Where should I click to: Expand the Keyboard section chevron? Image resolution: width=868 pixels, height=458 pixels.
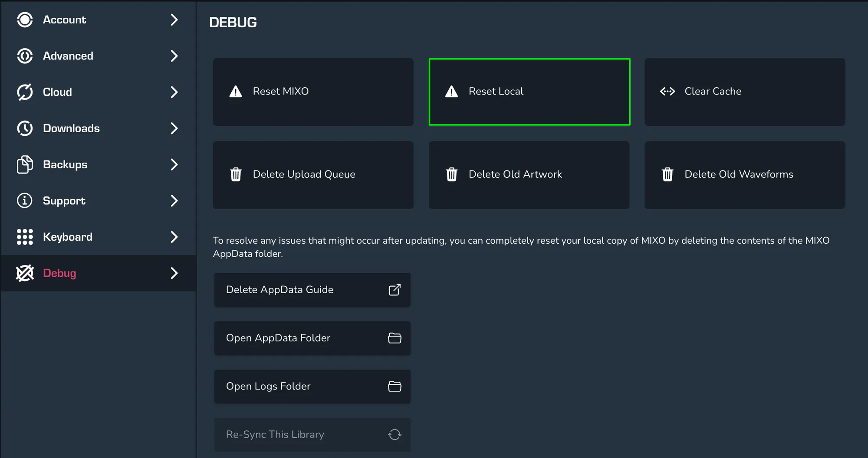[174, 237]
